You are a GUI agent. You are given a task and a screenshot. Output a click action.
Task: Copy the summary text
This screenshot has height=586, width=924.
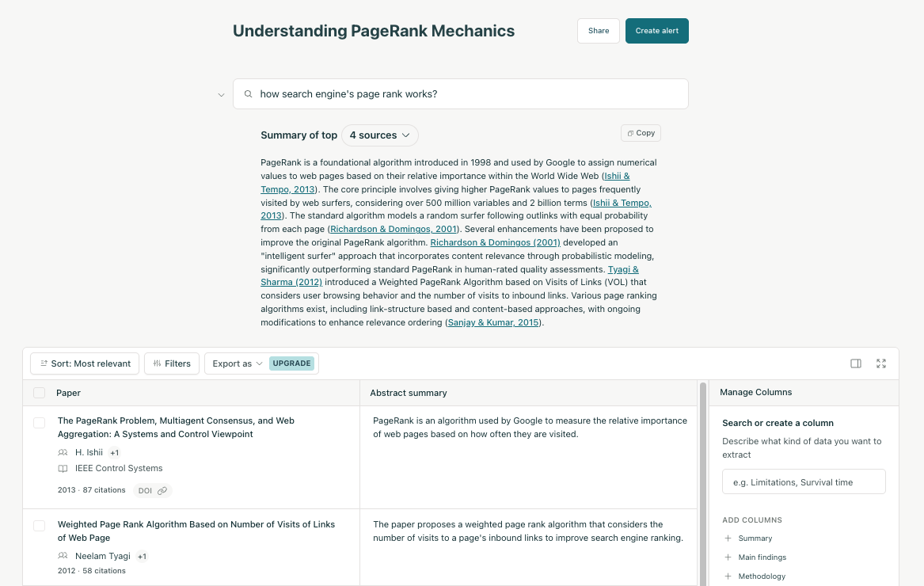[x=641, y=133]
